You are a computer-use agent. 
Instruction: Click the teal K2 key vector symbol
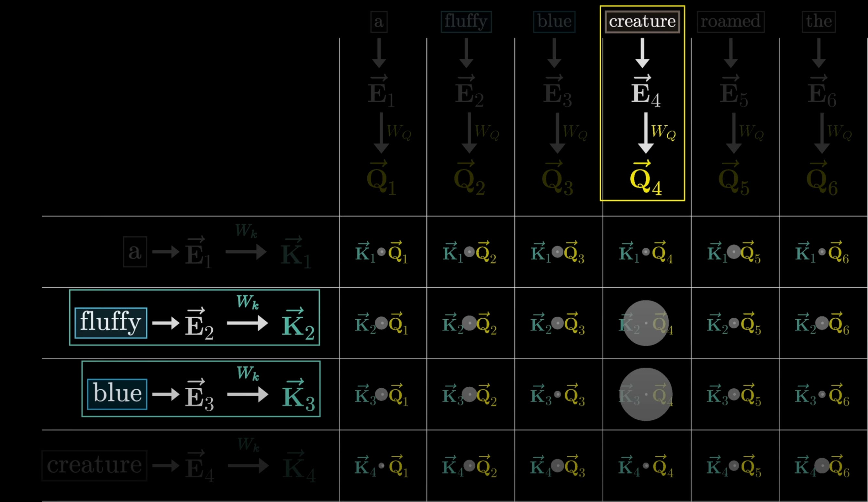298,325
